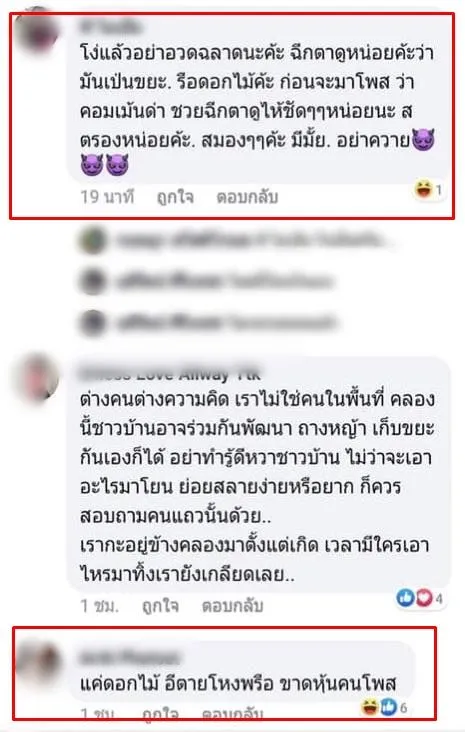This screenshot has width=465, height=732.
Task: Like the ต่างคนต่างความคิด comment via ถูกใจ
Action: pyautogui.click(x=160, y=606)
